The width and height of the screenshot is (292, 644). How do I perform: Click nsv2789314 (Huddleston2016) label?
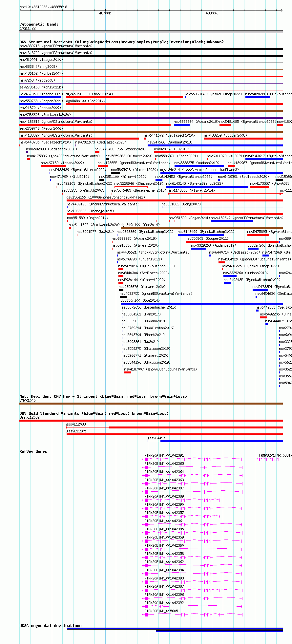click(148, 328)
